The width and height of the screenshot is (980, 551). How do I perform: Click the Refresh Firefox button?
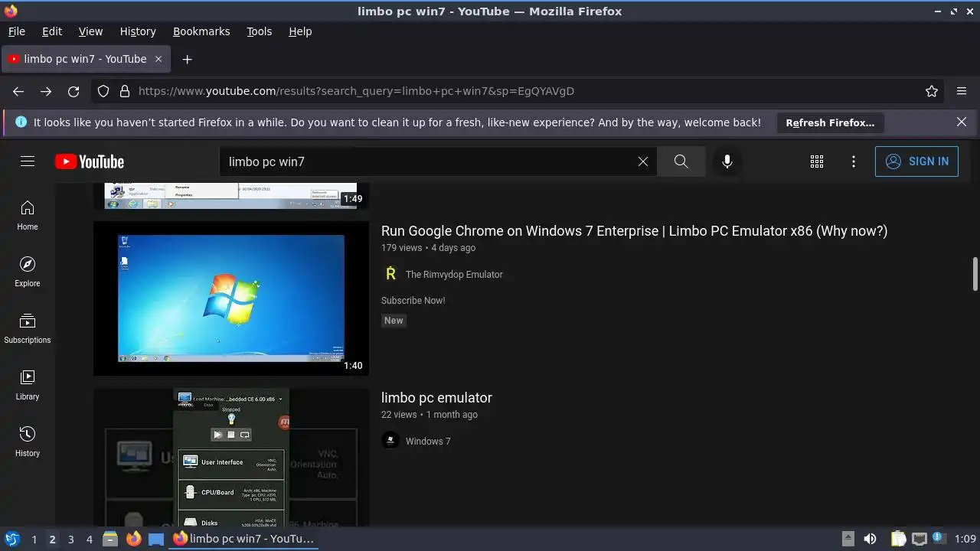[830, 122]
